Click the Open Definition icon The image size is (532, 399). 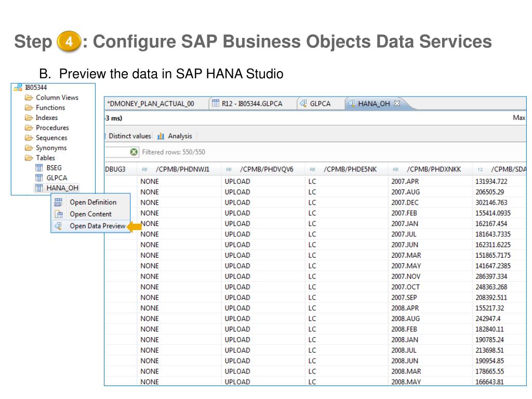[x=58, y=202]
